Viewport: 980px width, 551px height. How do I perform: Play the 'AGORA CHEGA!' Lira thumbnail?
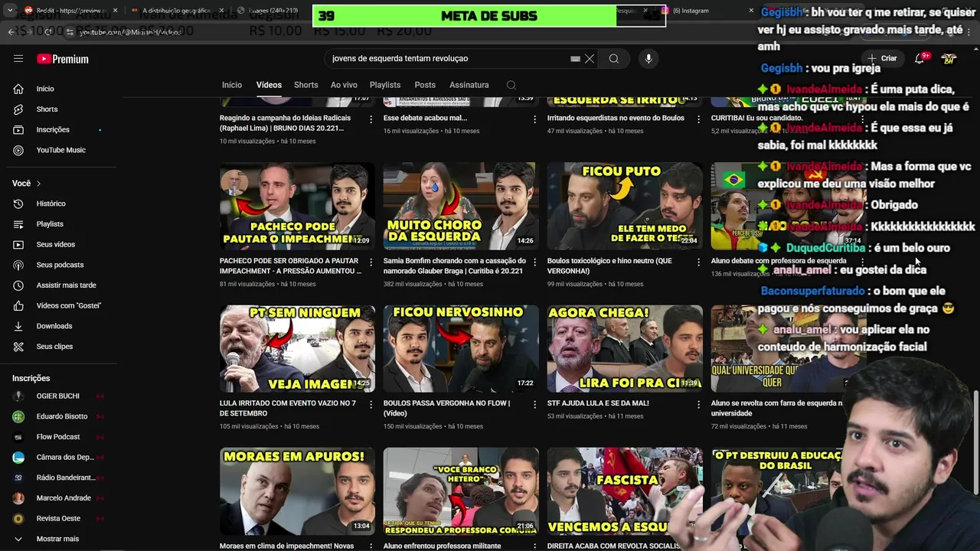625,349
